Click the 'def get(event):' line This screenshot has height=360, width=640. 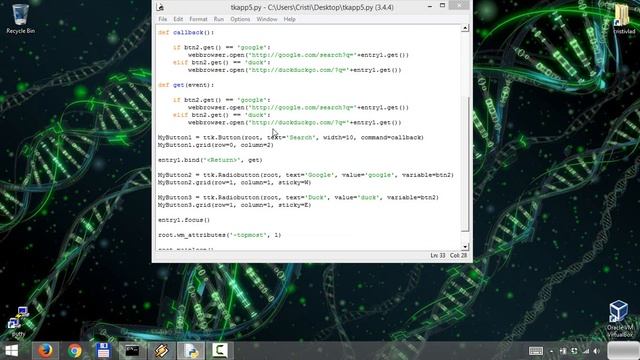[x=186, y=85]
